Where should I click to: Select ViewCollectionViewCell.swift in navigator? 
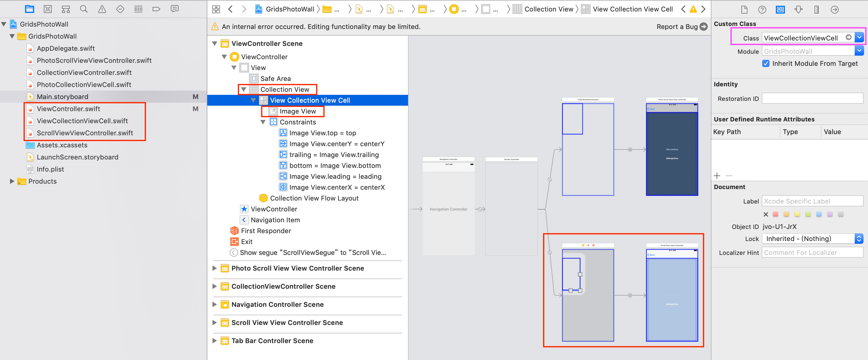click(x=82, y=121)
